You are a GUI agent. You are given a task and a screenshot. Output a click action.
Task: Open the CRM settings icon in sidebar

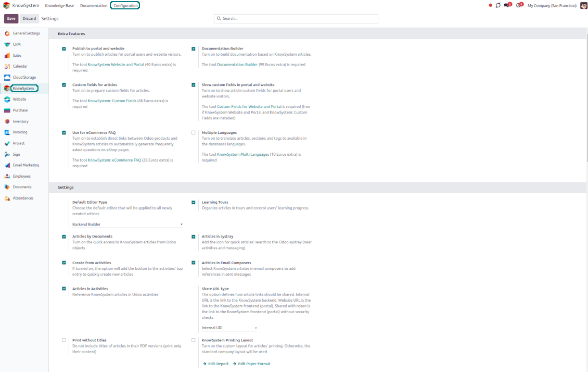[7, 44]
